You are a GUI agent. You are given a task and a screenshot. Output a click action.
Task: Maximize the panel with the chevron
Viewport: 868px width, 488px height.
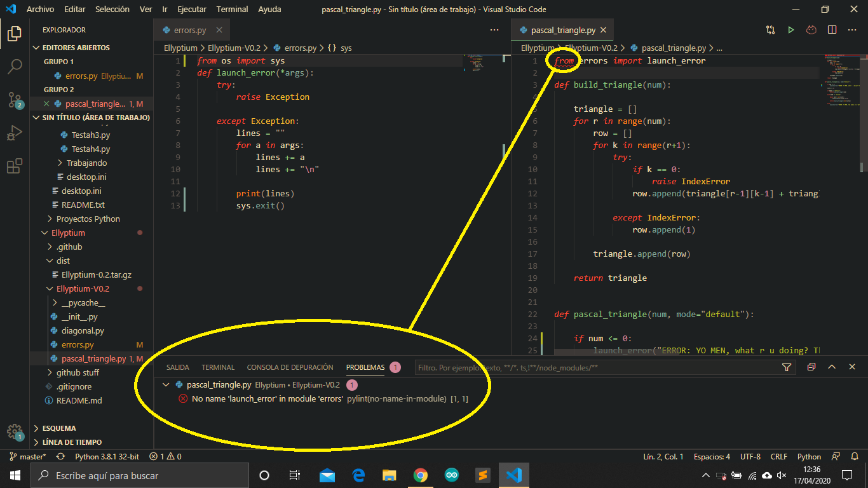[831, 367]
